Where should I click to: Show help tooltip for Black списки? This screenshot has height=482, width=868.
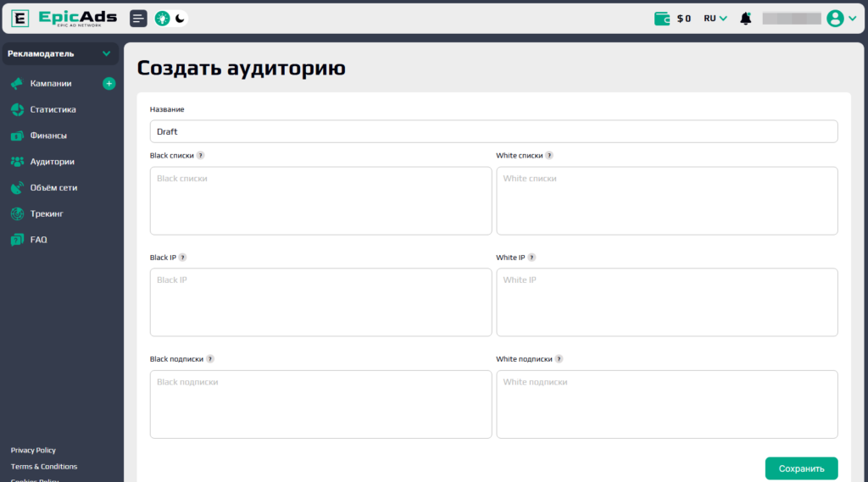point(200,156)
